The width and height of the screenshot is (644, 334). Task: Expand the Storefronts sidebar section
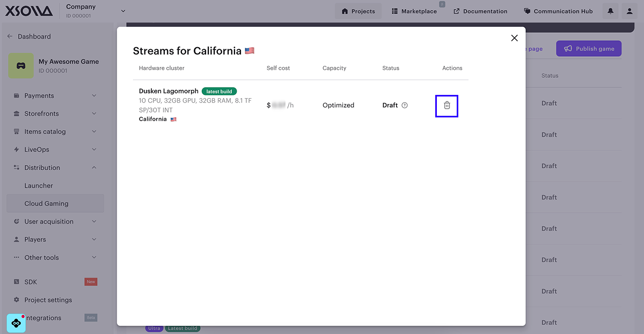tap(94, 114)
